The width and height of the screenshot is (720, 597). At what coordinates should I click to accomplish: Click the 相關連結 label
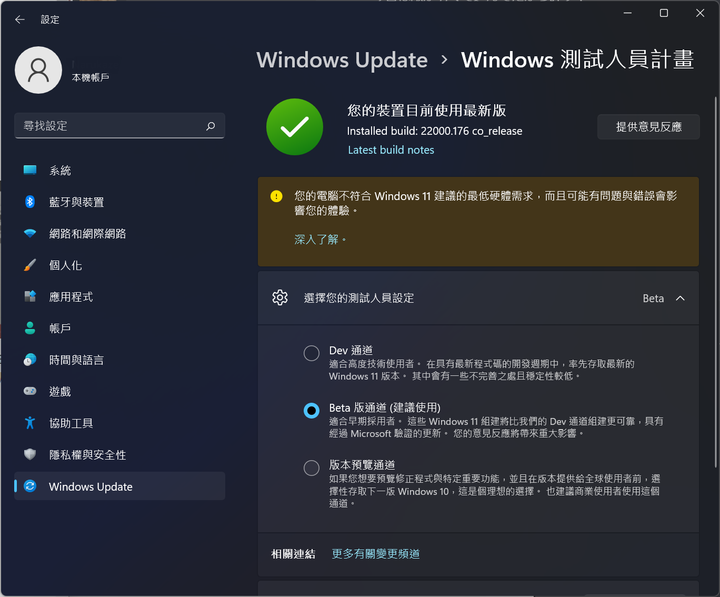pyautogui.click(x=293, y=554)
